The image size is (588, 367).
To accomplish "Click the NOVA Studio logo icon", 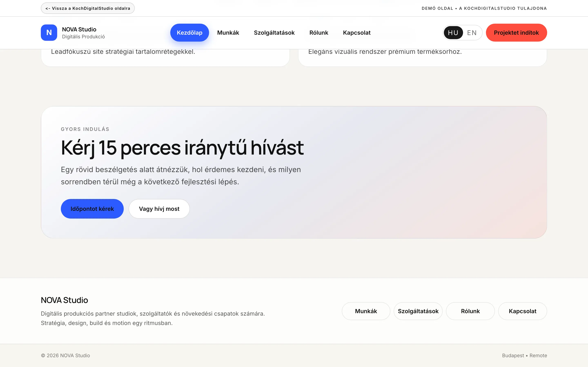I will 49,33.
